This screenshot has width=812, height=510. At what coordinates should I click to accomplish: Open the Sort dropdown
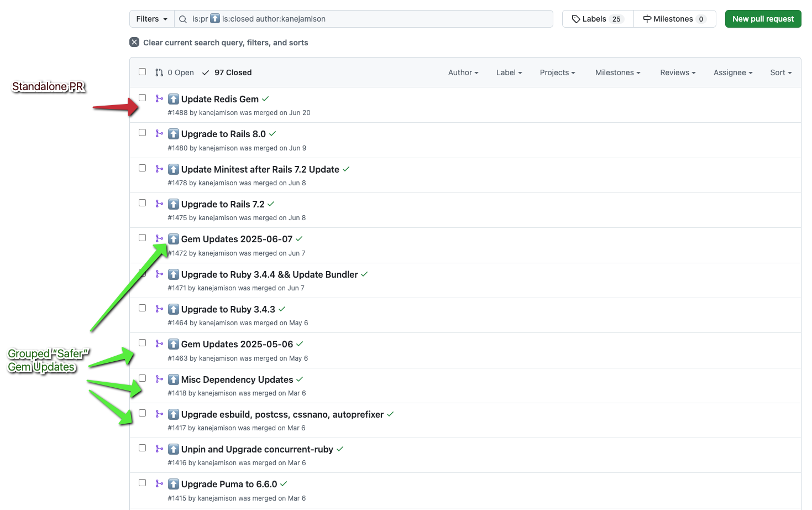coord(781,72)
